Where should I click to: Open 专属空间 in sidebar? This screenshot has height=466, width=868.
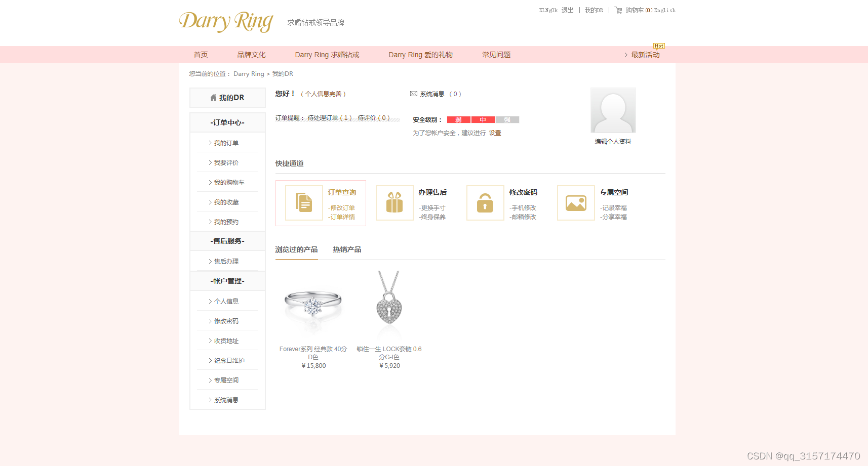(x=226, y=380)
